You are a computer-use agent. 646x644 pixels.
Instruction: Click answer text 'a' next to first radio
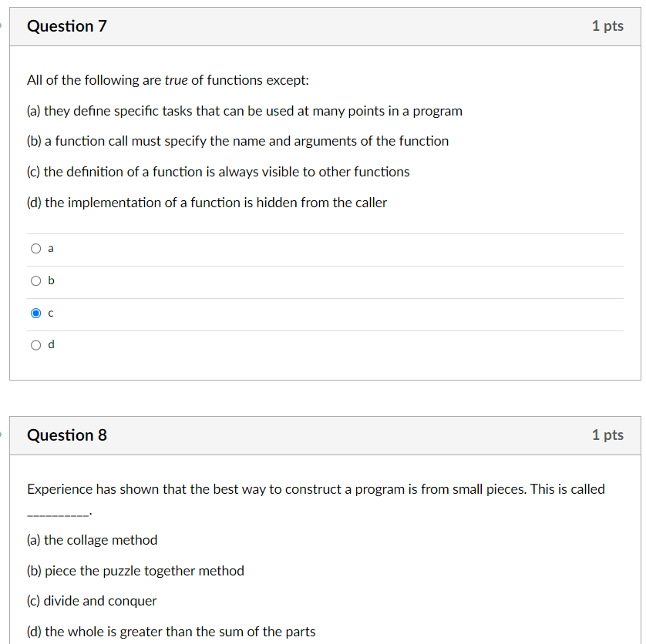[x=51, y=248]
